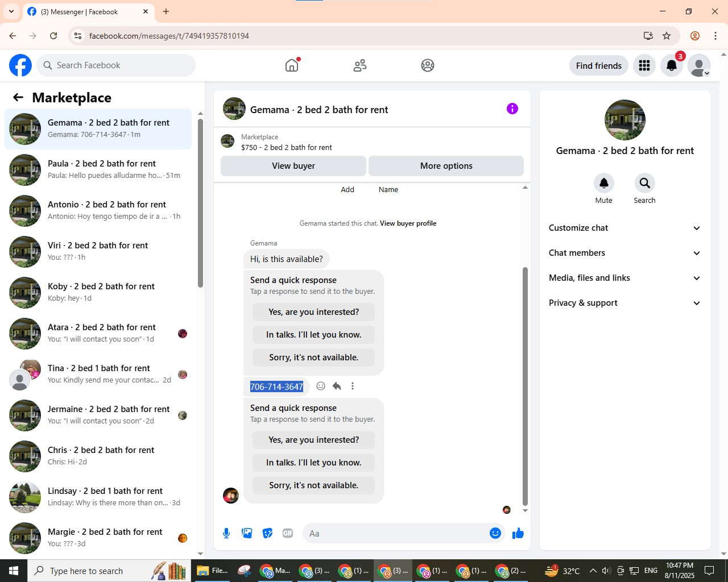Click the Find friends button
The height and width of the screenshot is (582, 728).
[599, 65]
